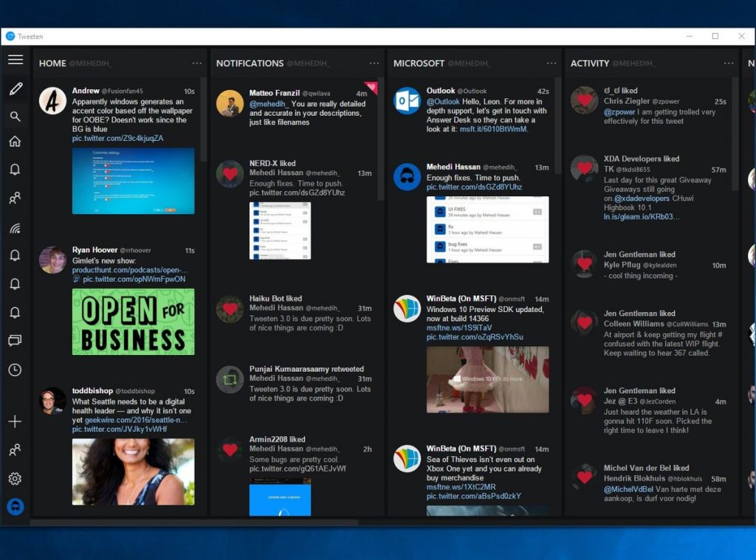
Task: Open Tweeten settings via the gear icon
Action: [x=15, y=479]
